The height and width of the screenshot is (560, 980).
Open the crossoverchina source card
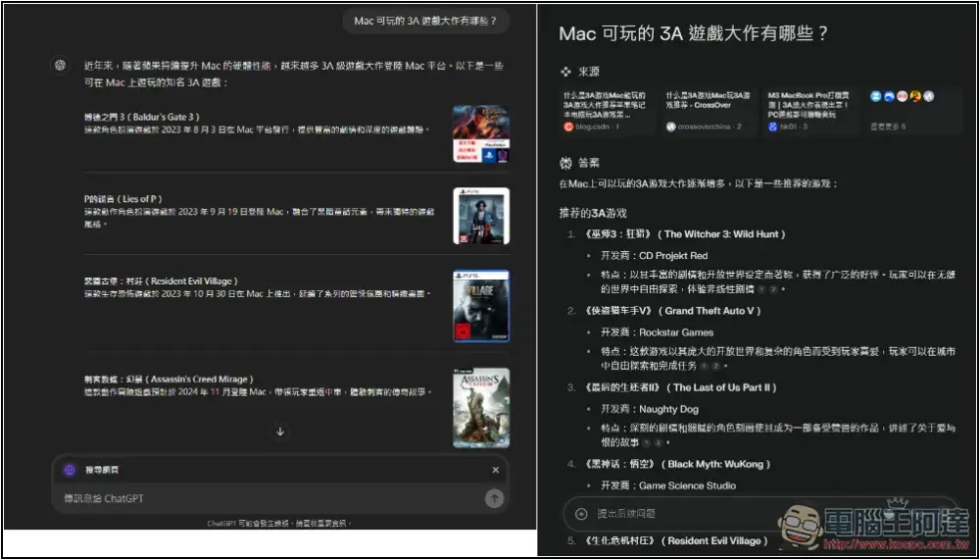710,110
